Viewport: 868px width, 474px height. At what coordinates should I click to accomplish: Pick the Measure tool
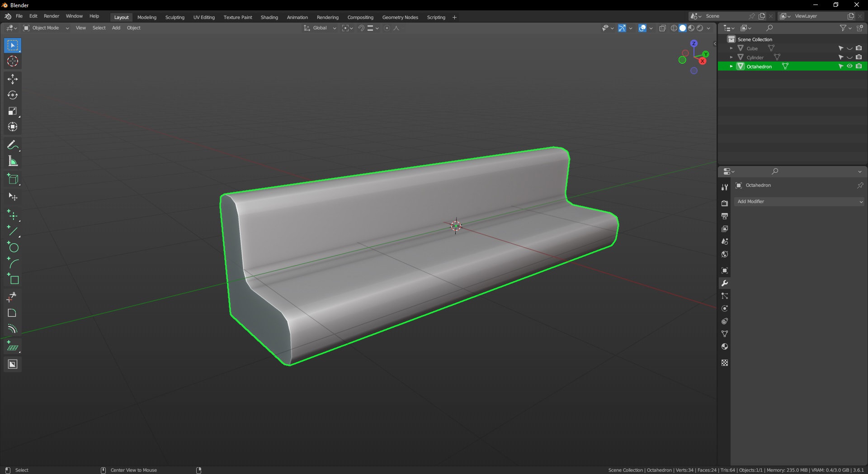(13, 161)
